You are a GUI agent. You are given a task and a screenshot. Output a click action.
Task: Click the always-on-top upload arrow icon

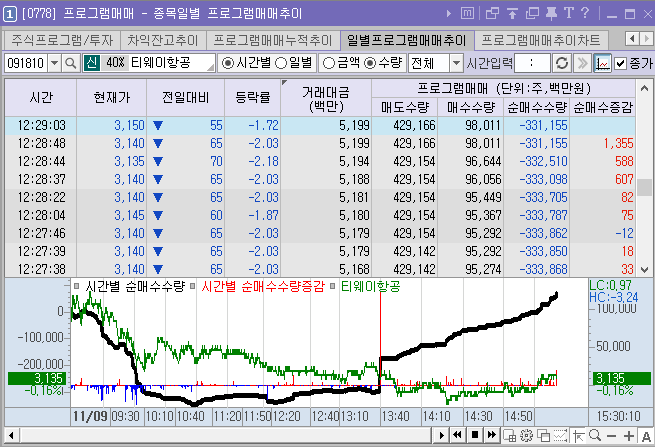click(x=512, y=13)
